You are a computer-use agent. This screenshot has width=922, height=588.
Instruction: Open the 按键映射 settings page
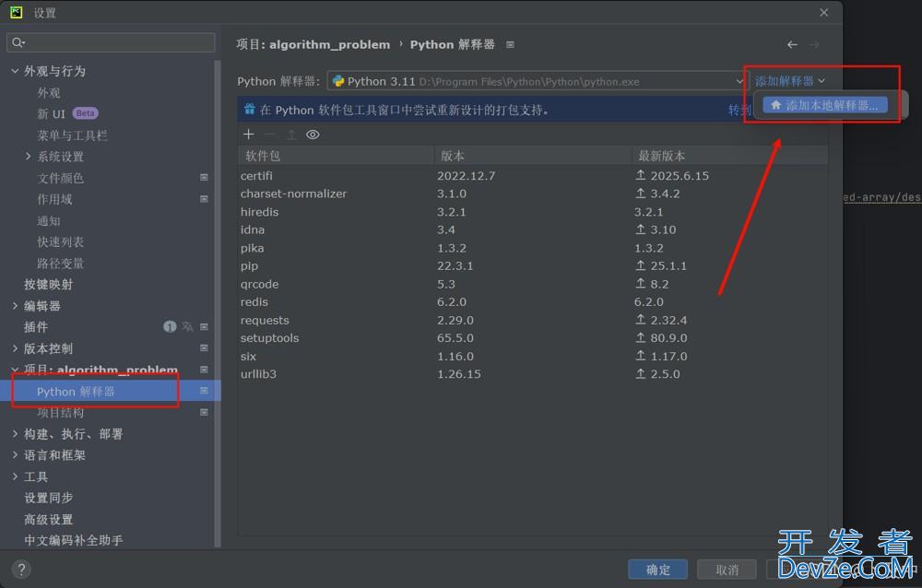(48, 284)
